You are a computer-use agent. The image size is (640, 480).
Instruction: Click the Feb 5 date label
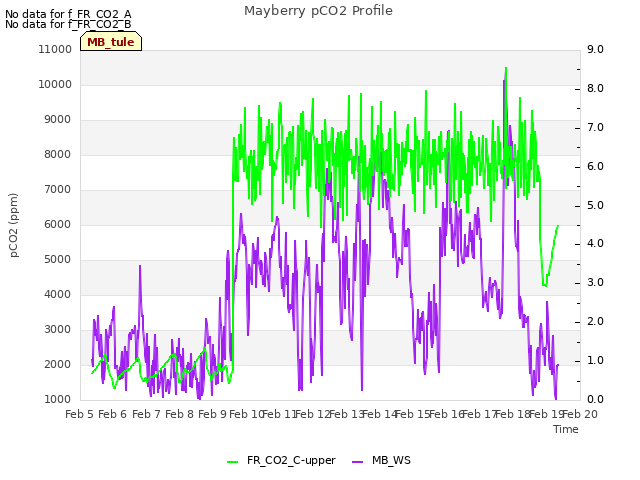[x=80, y=414]
